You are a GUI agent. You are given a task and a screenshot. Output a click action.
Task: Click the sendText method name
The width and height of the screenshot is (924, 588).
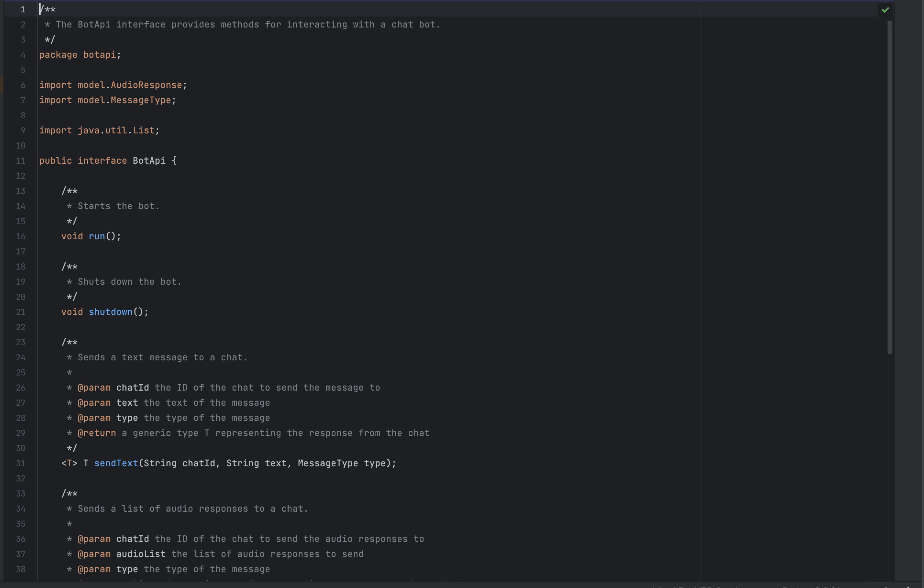pos(116,463)
